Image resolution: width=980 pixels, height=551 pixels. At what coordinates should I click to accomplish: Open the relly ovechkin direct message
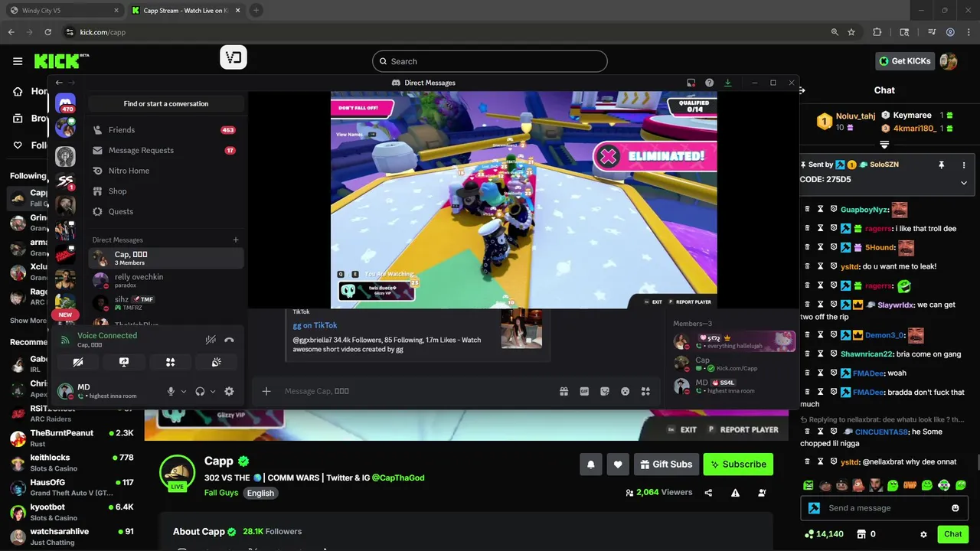click(x=165, y=281)
